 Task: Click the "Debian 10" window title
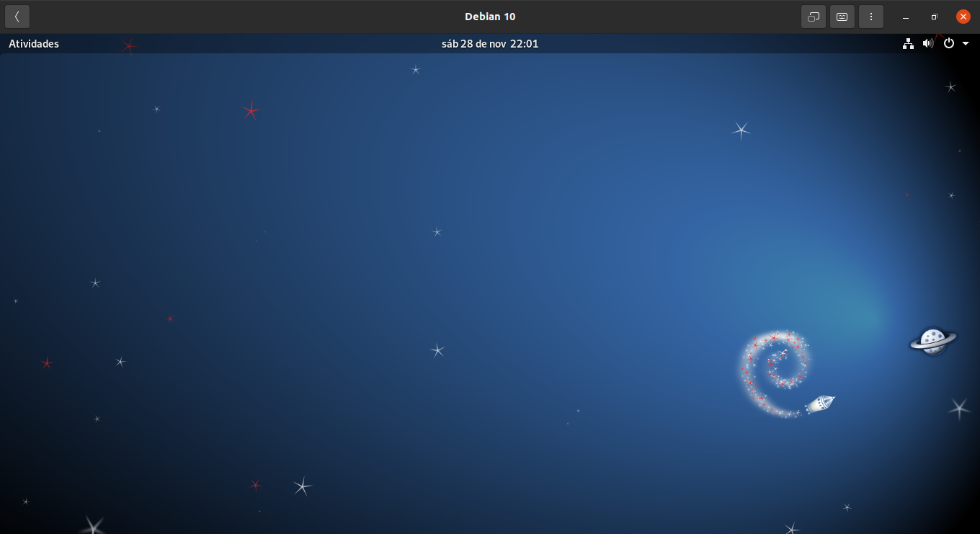[x=490, y=17]
